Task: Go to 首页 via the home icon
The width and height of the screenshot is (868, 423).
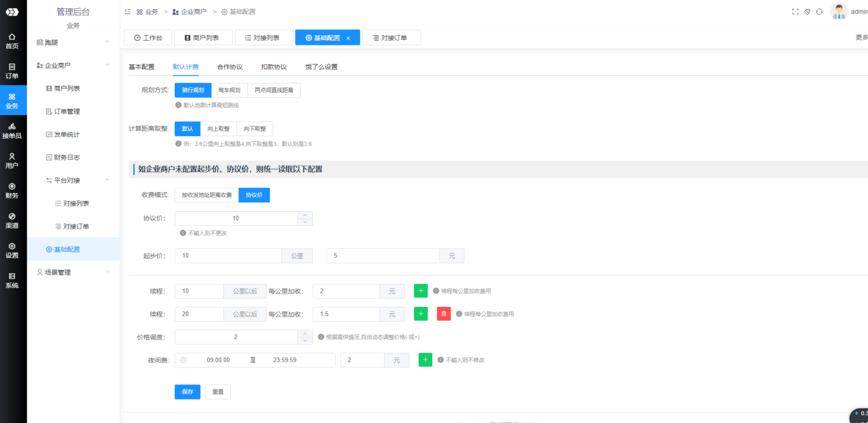Action: click(x=12, y=41)
